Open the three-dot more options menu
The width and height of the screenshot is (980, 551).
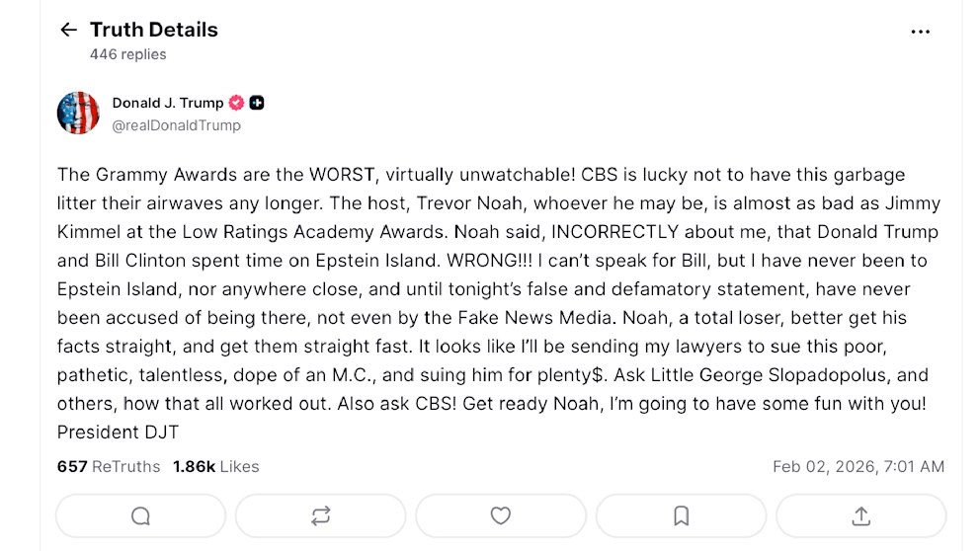(920, 32)
